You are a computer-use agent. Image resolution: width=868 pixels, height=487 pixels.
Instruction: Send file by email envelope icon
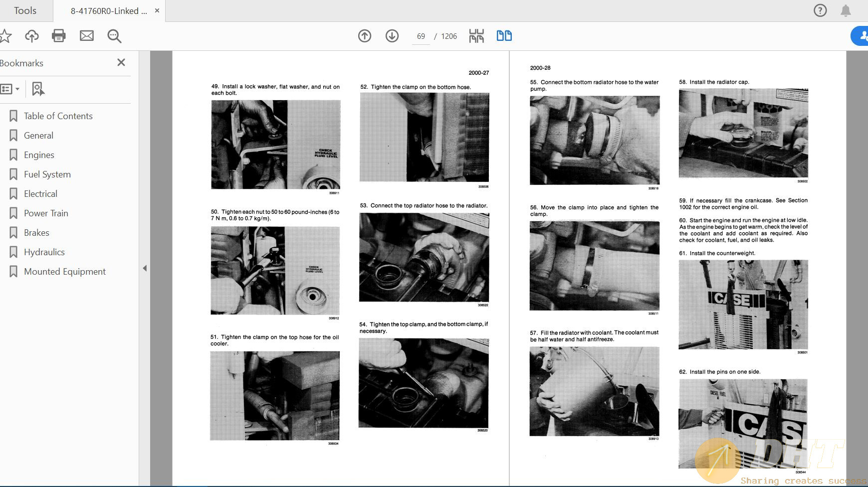click(87, 36)
